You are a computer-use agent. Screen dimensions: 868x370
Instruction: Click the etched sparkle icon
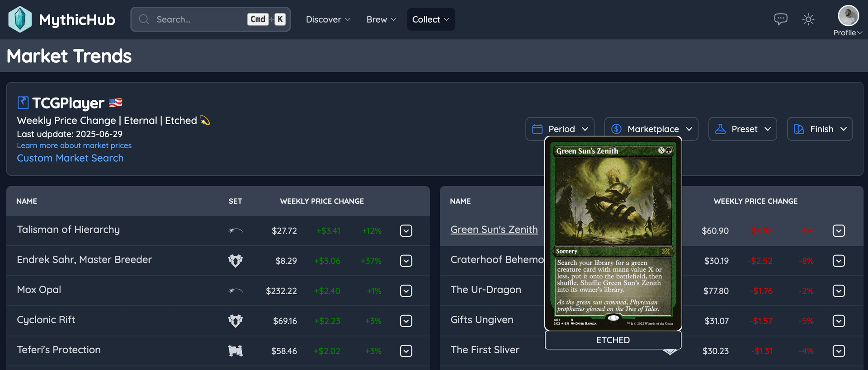[x=205, y=121]
